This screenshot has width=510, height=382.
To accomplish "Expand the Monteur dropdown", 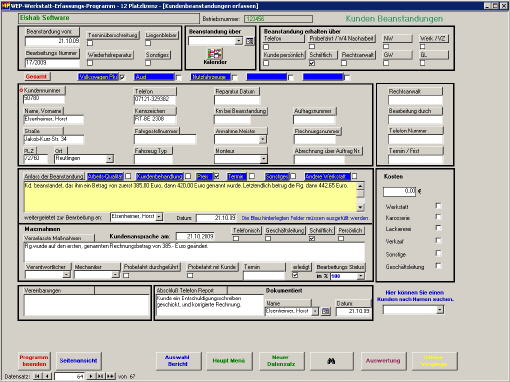I will [263, 159].
